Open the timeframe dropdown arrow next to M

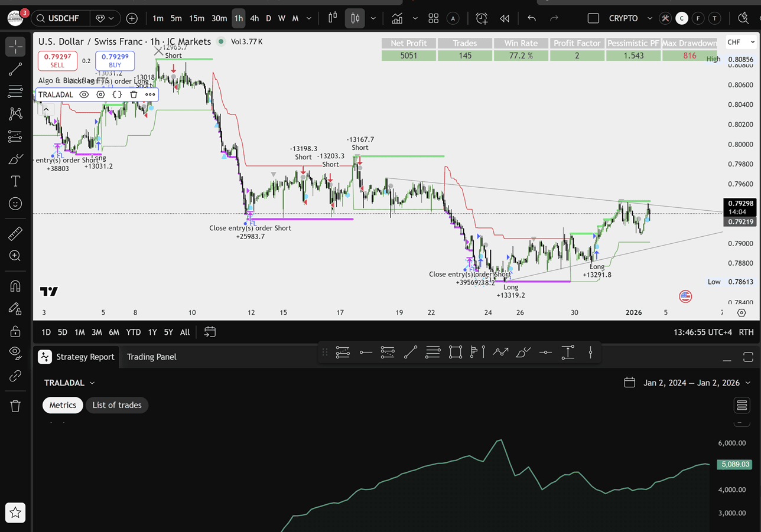308,18
